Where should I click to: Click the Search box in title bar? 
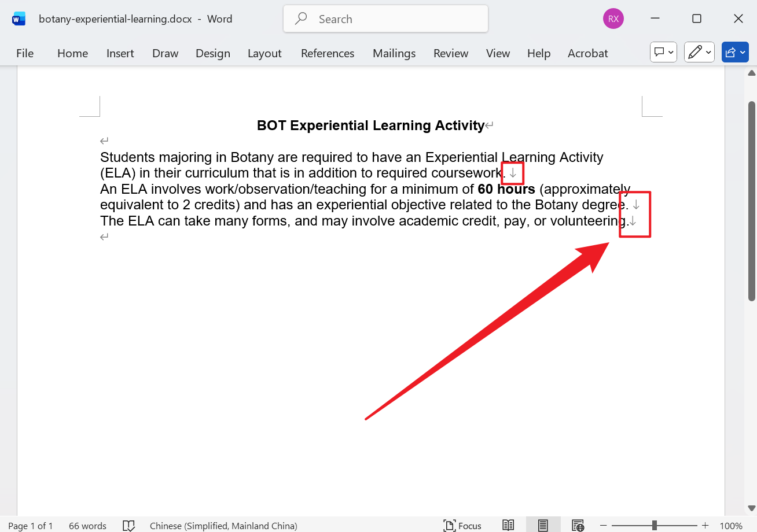(385, 19)
